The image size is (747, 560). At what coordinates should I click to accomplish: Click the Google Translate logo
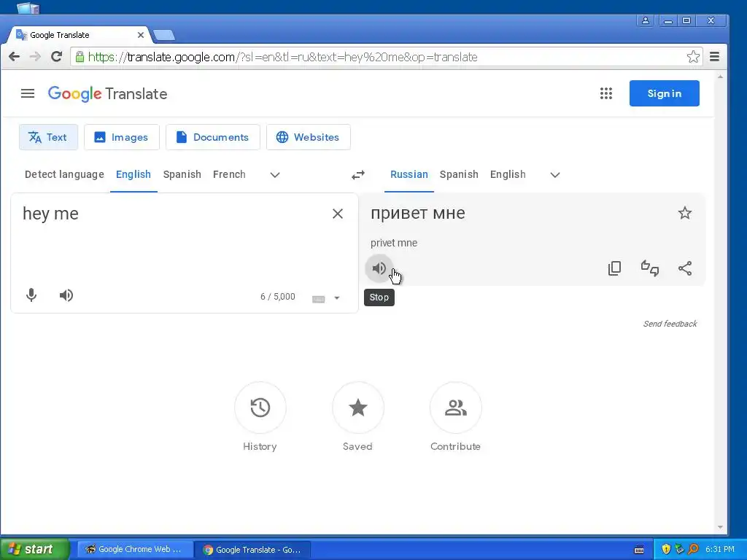pyautogui.click(x=108, y=94)
